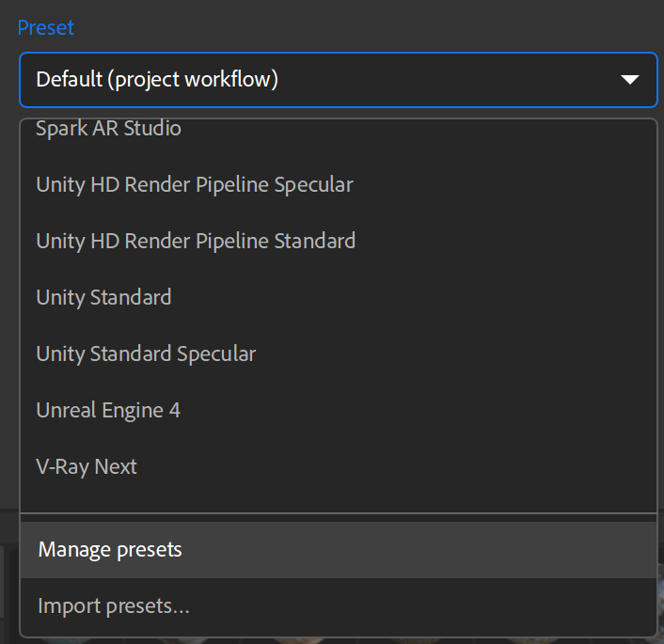
Task: Click the highlighted Manage presets row
Action: coord(338,550)
